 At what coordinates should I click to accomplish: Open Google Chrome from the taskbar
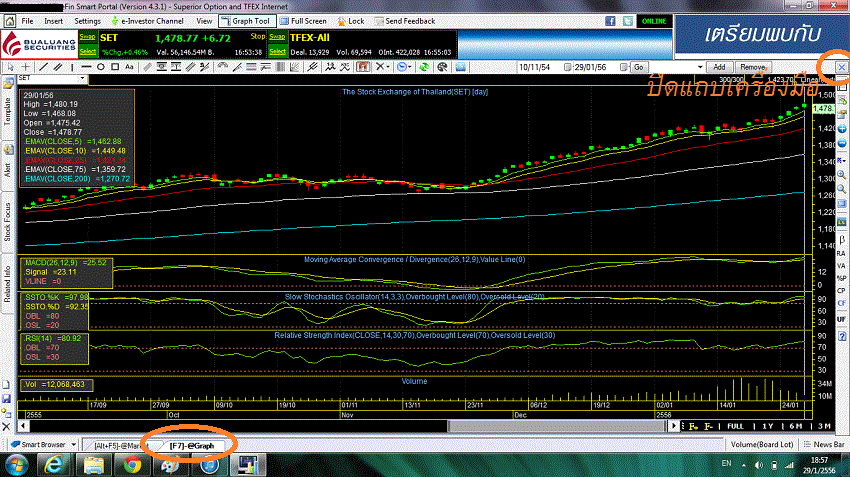pyautogui.click(x=132, y=465)
